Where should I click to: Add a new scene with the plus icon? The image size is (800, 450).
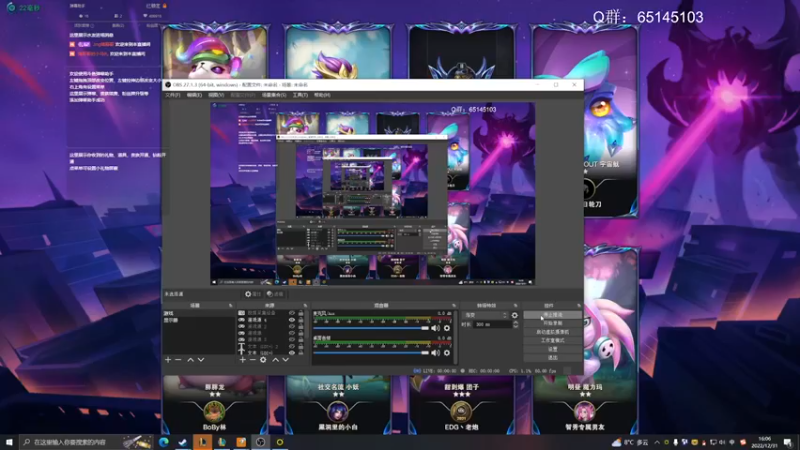point(168,360)
